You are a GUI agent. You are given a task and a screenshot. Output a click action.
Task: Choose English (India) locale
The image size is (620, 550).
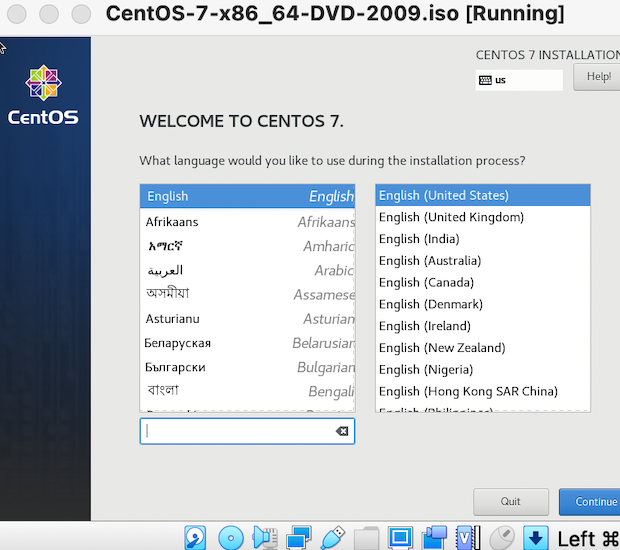(483, 239)
